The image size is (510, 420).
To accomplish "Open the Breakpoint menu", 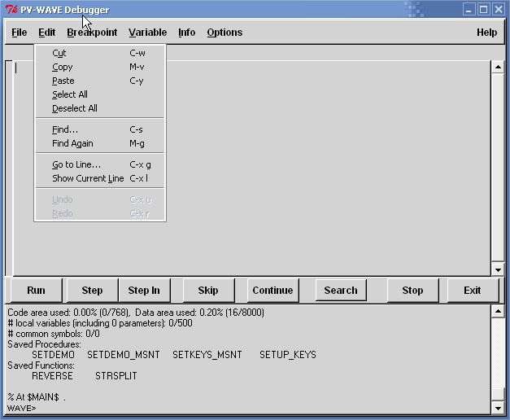I will (92, 33).
